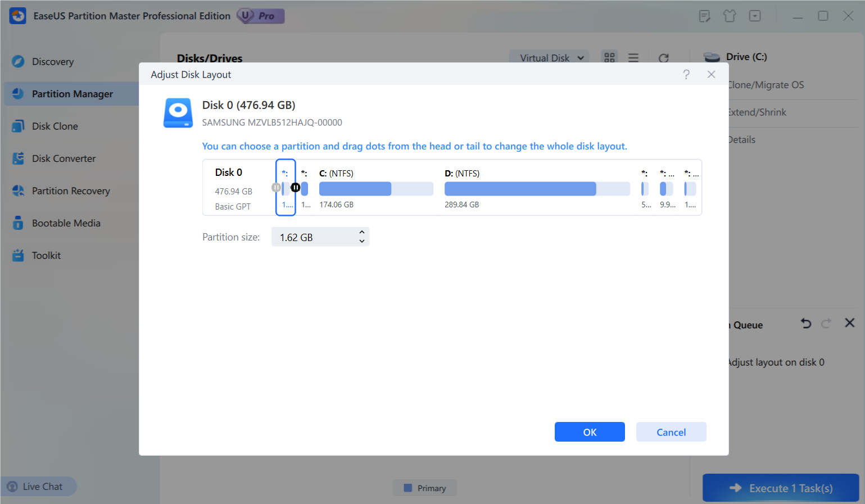
Task: Select the D: (NTFS) partition bar
Action: click(537, 188)
